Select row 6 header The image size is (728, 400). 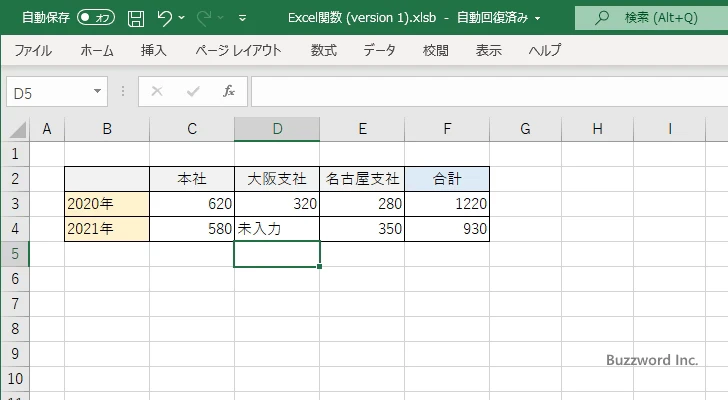coord(15,279)
